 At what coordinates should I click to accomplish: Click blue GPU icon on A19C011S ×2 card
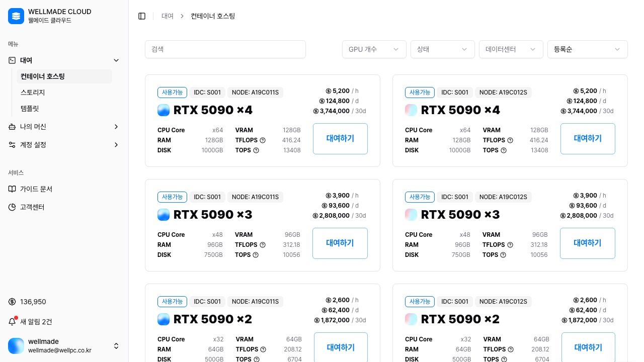click(x=164, y=319)
